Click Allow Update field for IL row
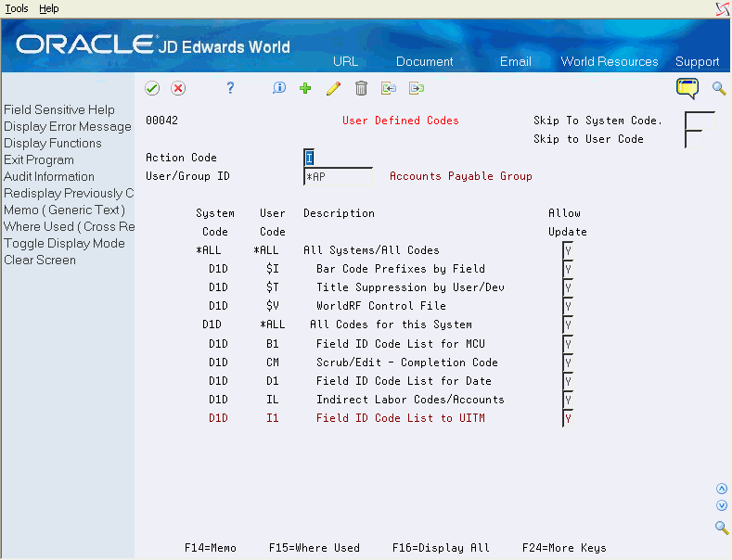Image resolution: width=732 pixels, height=560 pixels. (568, 400)
